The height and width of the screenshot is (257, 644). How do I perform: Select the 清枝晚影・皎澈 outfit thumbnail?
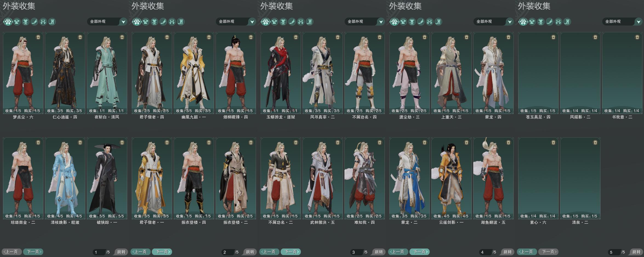65,178
